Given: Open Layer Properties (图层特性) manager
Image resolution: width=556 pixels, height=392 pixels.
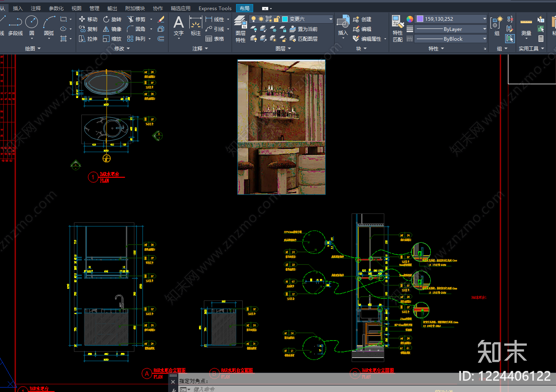Looking at the screenshot, I should [241, 29].
